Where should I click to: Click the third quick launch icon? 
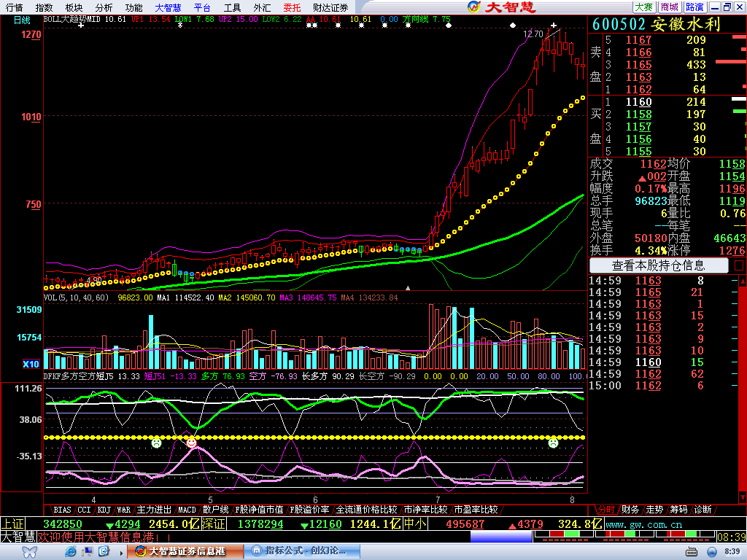(104, 551)
